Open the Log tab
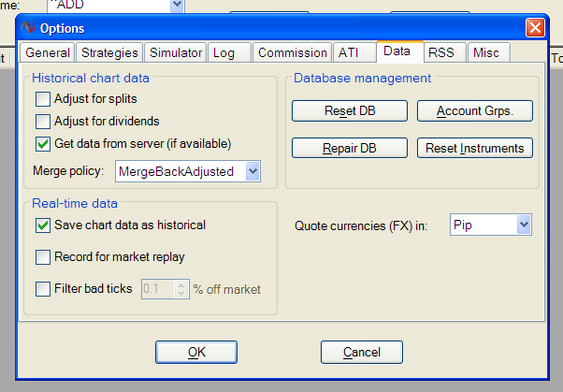This screenshot has height=392, width=563. (229, 52)
